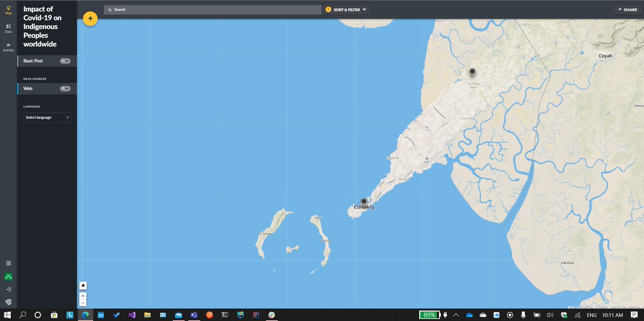
Task: Open Microsoft Teams from the taskbar
Action: click(x=194, y=315)
